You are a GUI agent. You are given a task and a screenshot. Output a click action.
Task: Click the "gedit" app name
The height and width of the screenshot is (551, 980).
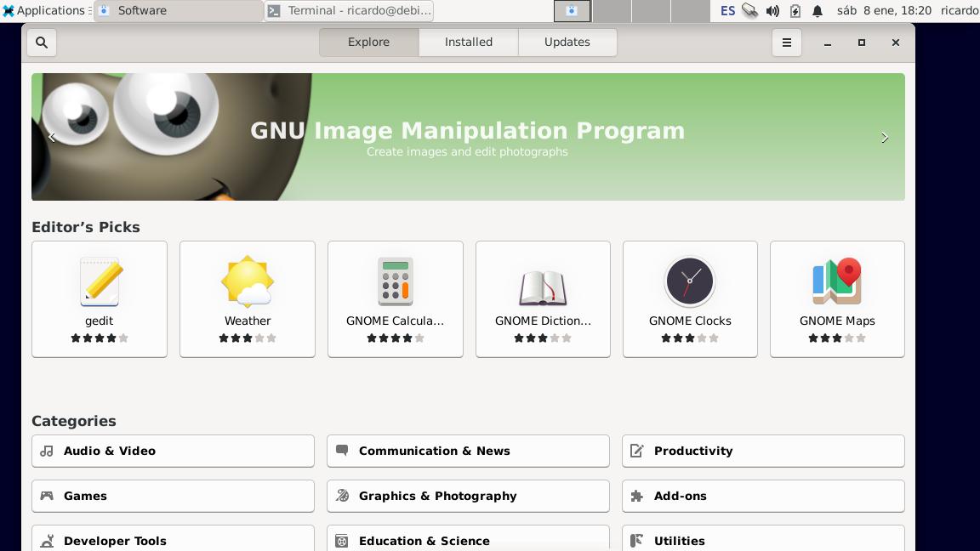coord(100,321)
